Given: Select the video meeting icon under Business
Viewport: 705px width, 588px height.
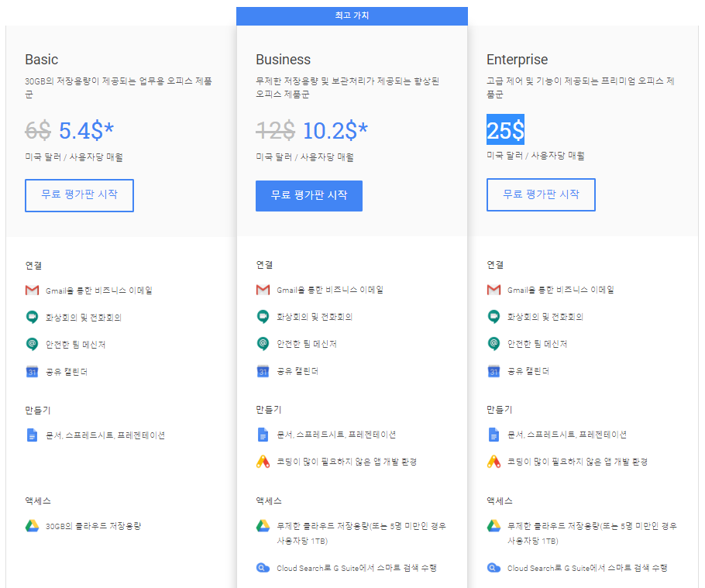Looking at the screenshot, I should click(263, 317).
